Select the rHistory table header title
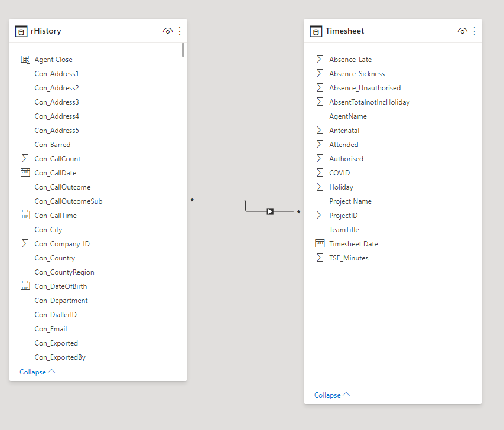This screenshot has height=430, width=504. [x=46, y=31]
